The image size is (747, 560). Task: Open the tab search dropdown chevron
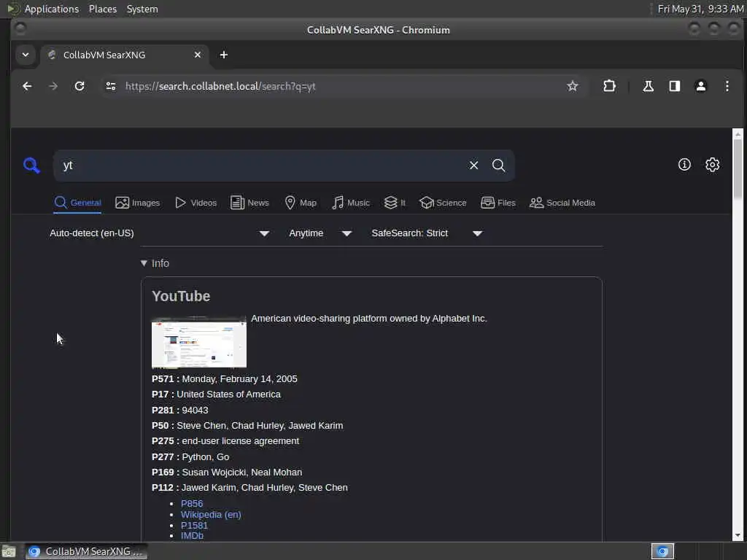coord(26,55)
